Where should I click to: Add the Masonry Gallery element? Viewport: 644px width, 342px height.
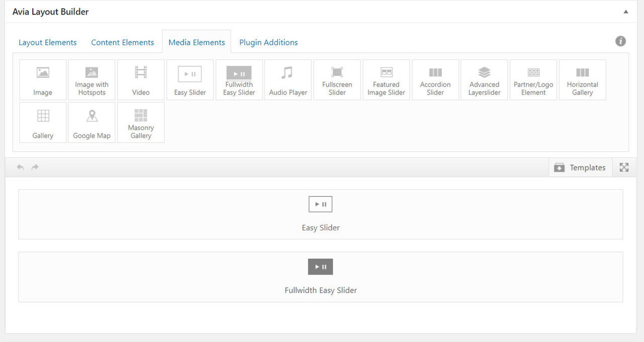(x=141, y=123)
